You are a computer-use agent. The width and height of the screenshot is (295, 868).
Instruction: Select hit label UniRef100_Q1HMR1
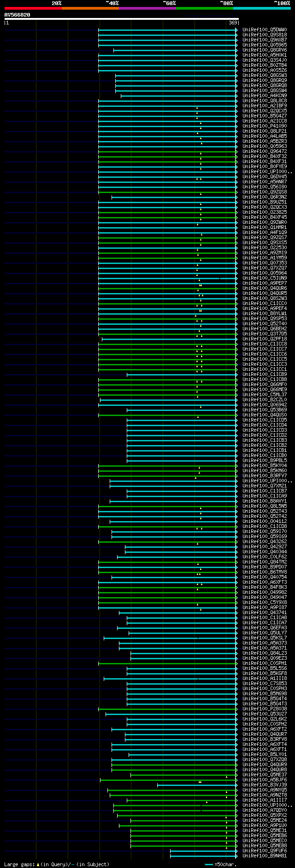(265, 227)
